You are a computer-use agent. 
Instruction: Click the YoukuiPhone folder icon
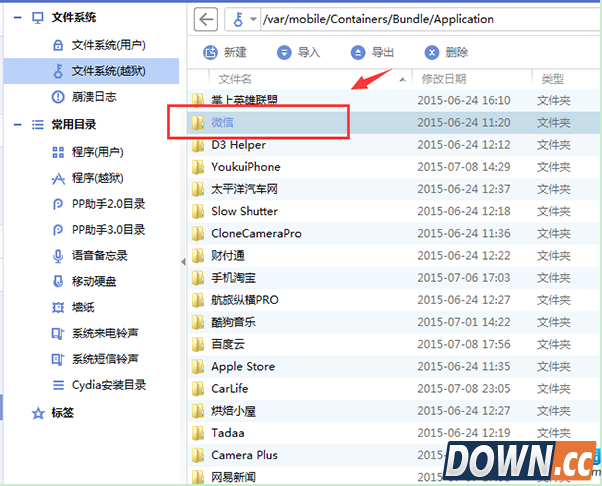pos(198,167)
